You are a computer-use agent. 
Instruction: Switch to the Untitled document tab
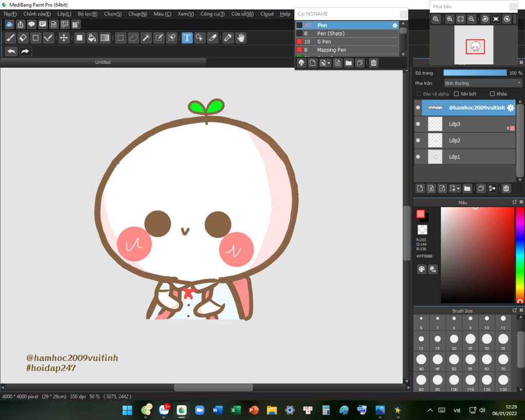click(103, 62)
